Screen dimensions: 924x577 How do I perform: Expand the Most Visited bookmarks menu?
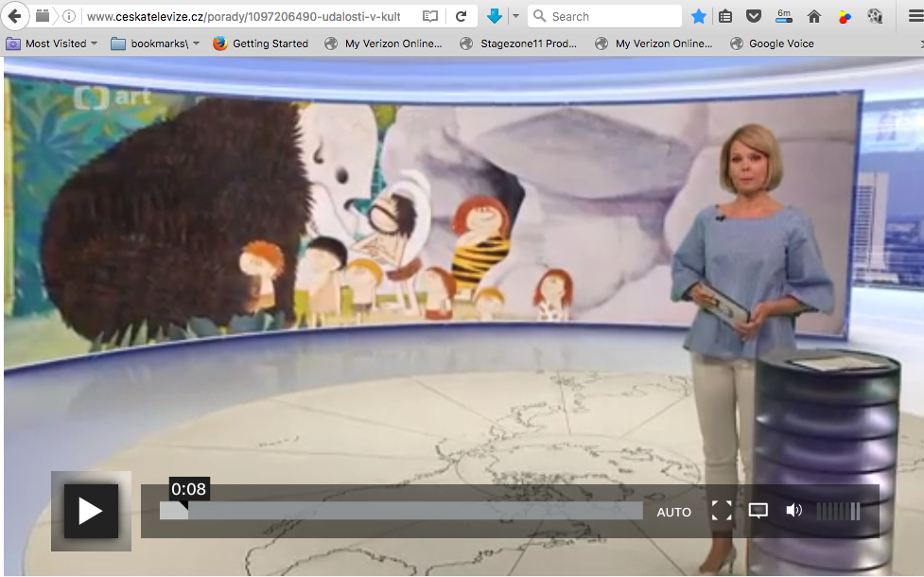52,44
